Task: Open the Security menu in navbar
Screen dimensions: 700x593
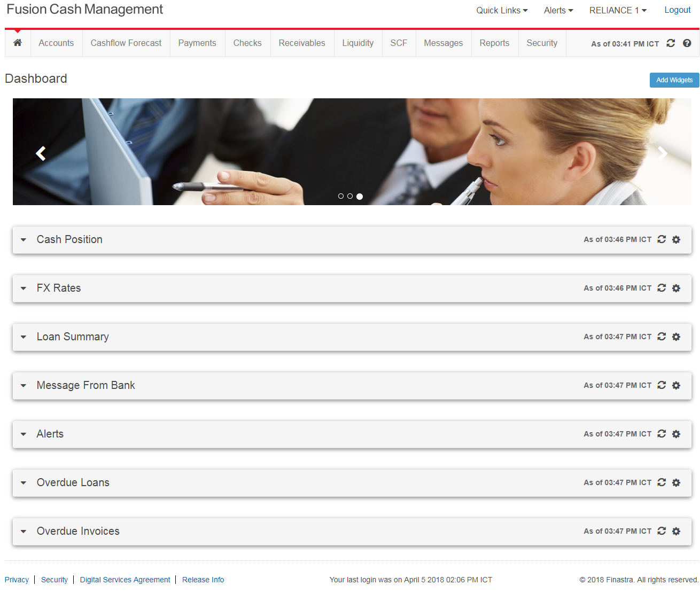Action: pos(542,43)
